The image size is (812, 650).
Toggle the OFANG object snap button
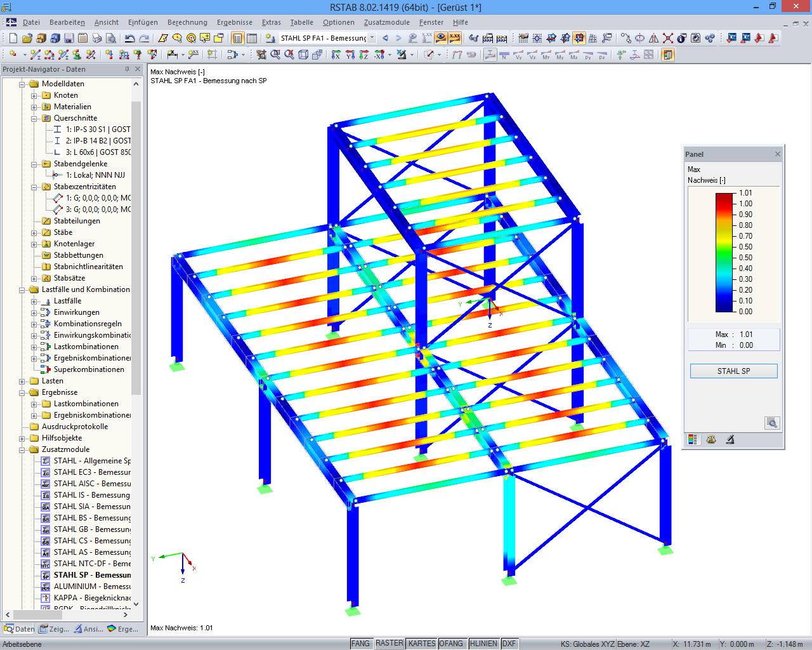point(451,644)
